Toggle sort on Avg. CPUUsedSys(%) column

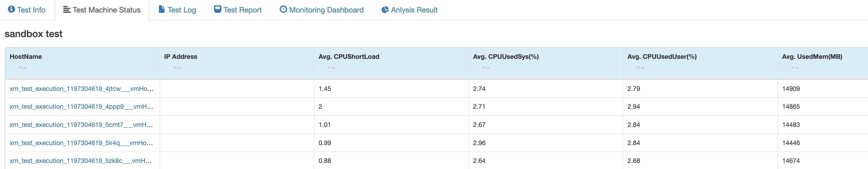coord(486,67)
